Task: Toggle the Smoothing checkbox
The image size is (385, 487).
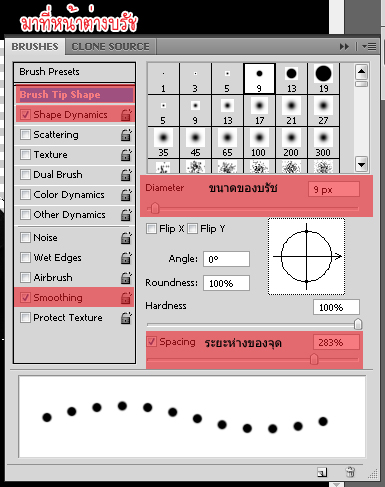Action: 25,297
